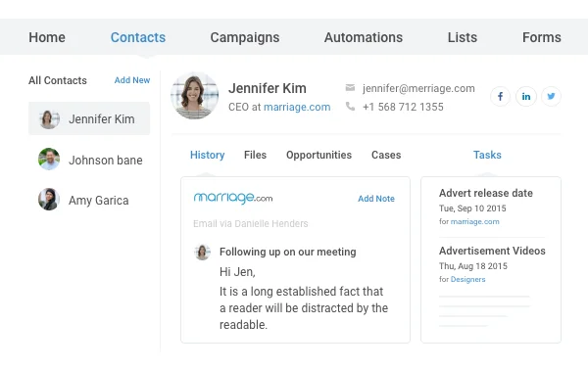Open Jennifer Kim's LinkedIn profile icon
588x370 pixels.
click(526, 97)
